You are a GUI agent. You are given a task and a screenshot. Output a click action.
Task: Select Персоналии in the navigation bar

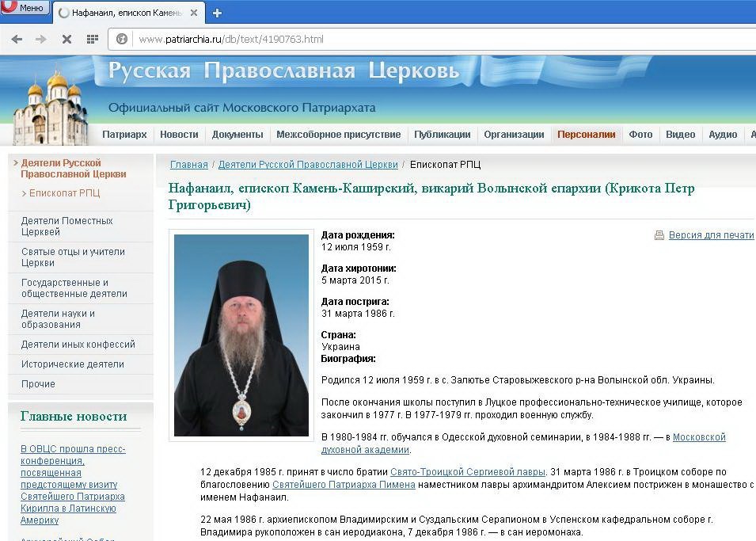coord(586,135)
